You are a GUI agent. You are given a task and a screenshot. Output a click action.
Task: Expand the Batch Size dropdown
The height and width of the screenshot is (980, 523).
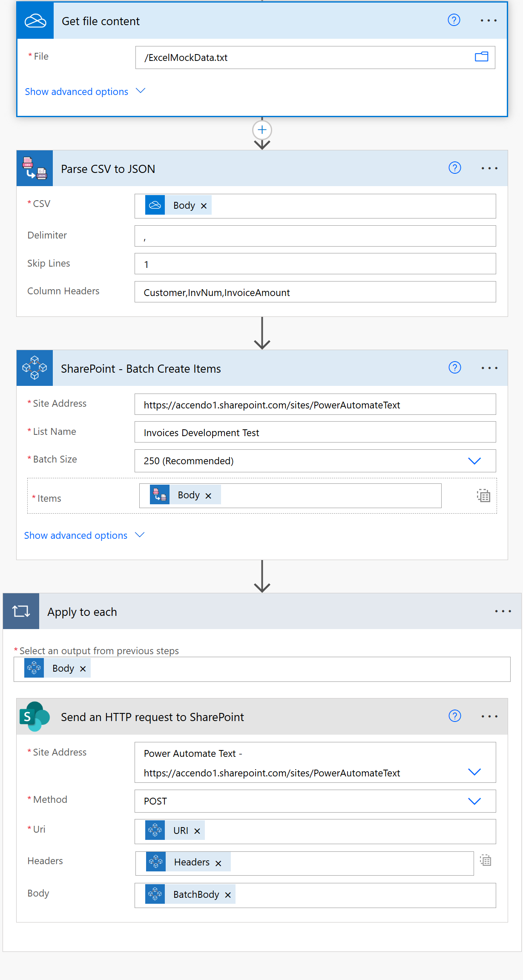[x=474, y=461]
